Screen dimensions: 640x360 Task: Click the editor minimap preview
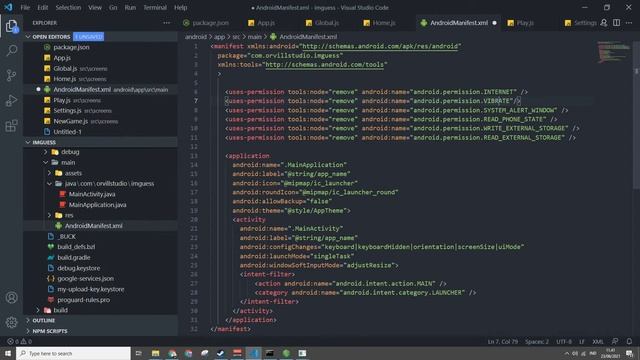613,52
